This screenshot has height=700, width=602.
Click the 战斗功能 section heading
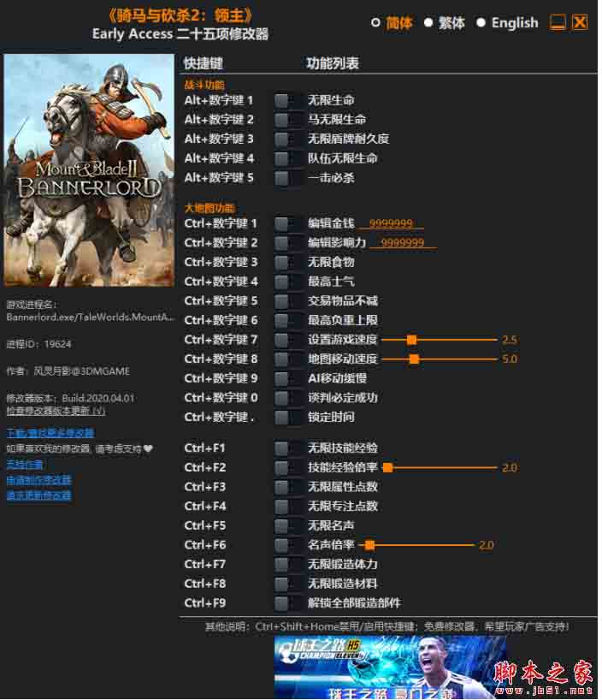click(x=204, y=85)
